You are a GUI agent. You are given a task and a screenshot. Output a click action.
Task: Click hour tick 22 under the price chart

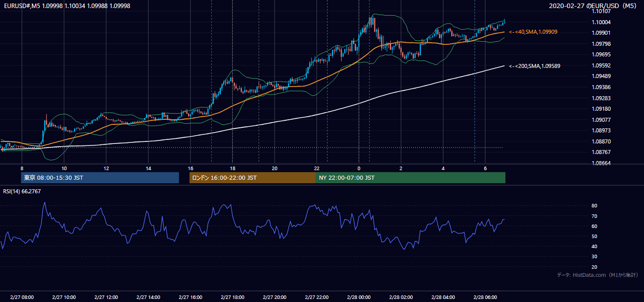pos(316,168)
